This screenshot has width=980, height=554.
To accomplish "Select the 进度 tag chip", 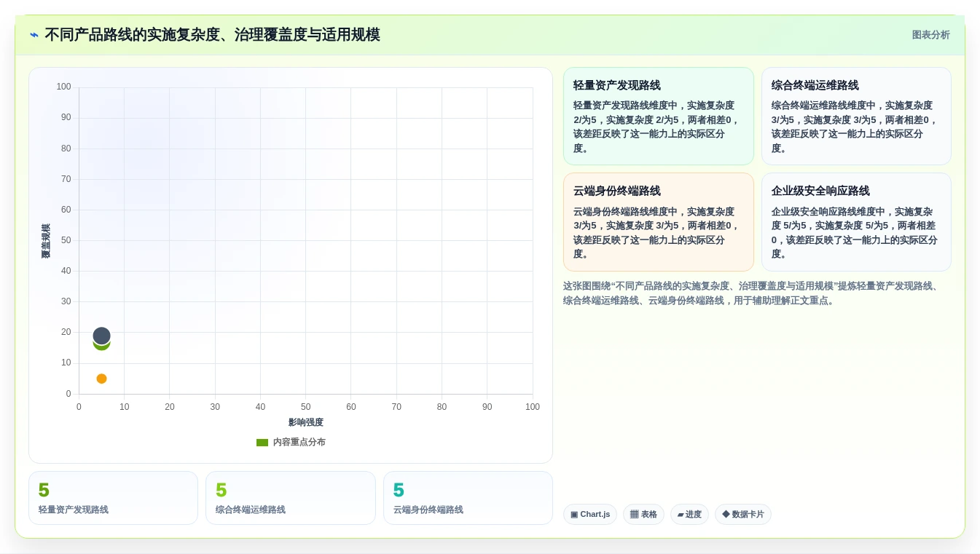I will [x=689, y=515].
